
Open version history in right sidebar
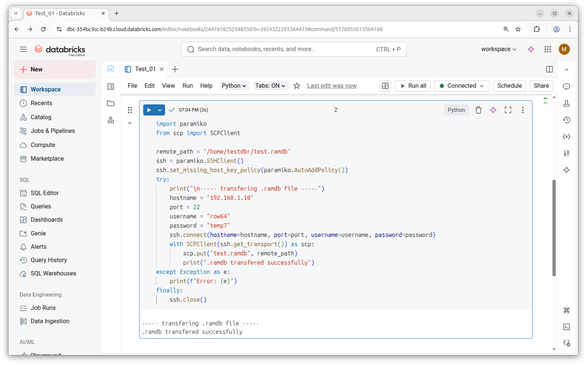coord(566,120)
